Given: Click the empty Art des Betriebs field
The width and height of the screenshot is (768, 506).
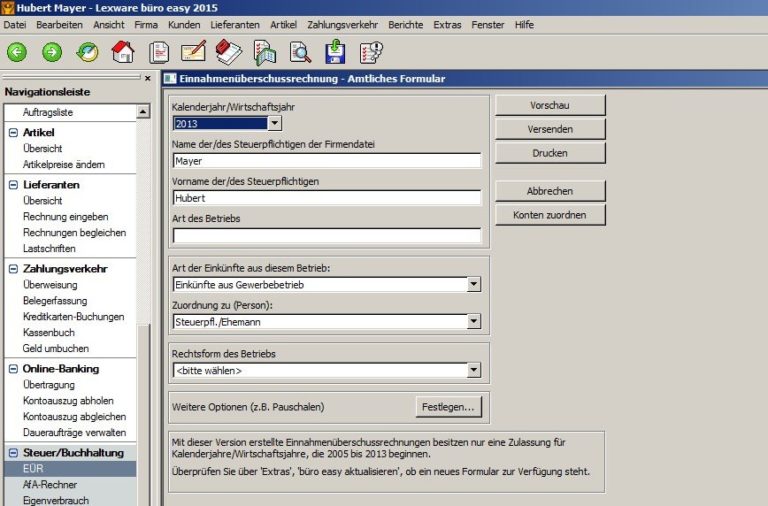Looking at the screenshot, I should [327, 235].
